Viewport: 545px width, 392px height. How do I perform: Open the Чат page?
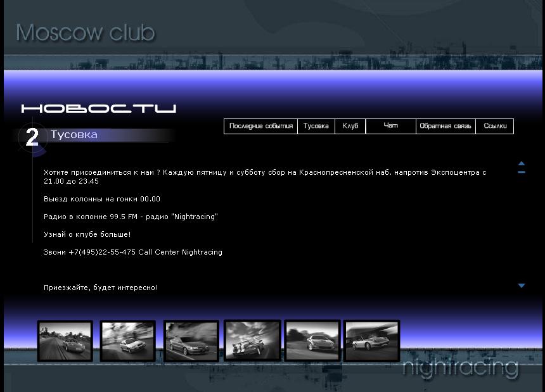point(391,126)
